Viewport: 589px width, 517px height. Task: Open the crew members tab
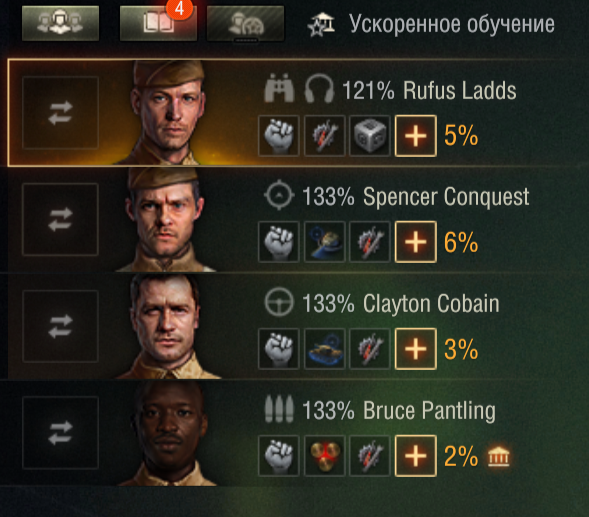click(x=60, y=23)
